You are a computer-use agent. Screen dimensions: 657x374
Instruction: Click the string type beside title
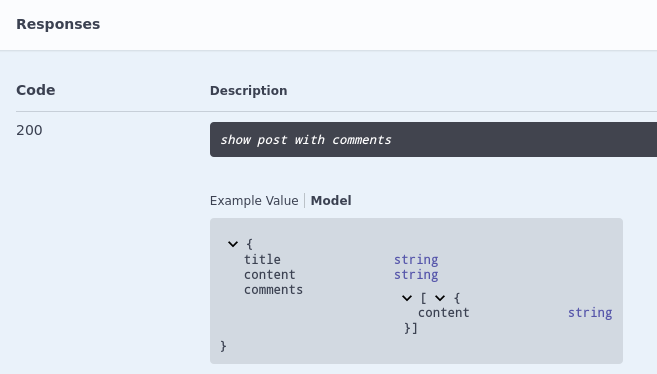tap(416, 260)
